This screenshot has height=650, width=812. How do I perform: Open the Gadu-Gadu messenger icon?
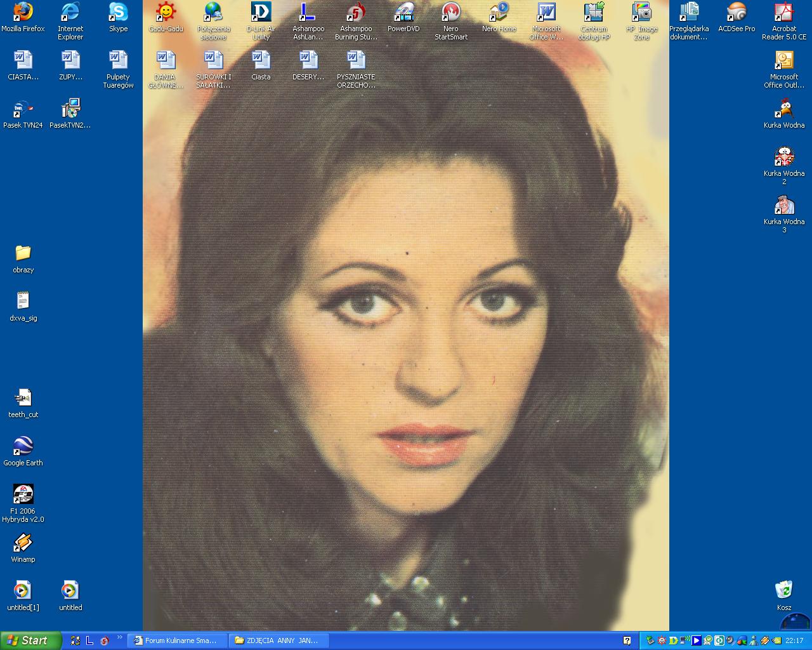pos(166,13)
